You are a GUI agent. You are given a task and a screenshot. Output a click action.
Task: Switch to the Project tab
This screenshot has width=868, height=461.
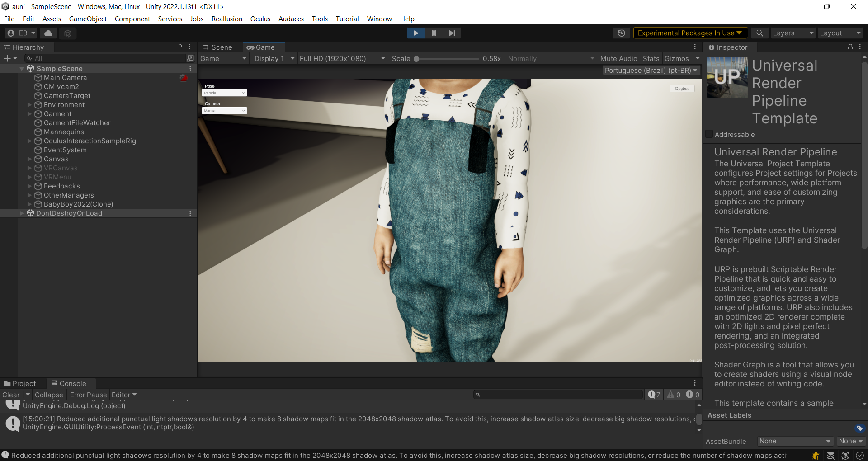20,384
